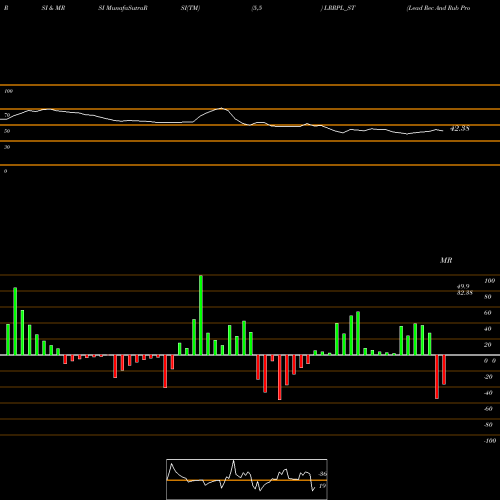Image resolution: width=500 pixels, height=500 pixels.
Task: Select the RSI value 42.38 label
Action: pyautogui.click(x=460, y=128)
